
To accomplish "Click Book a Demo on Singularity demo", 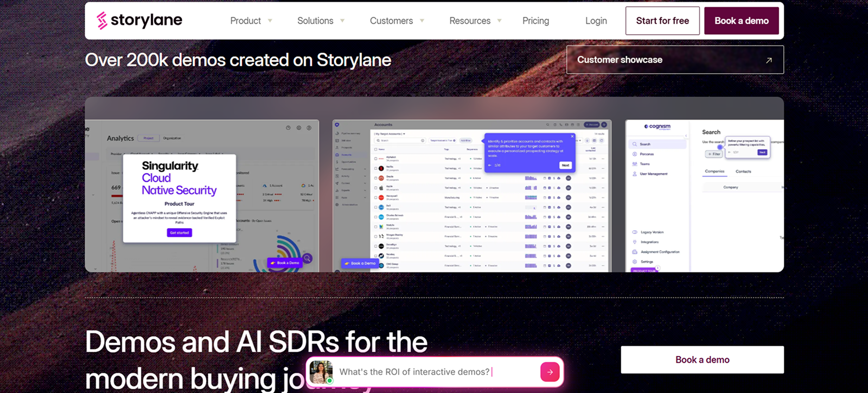I will (285, 263).
